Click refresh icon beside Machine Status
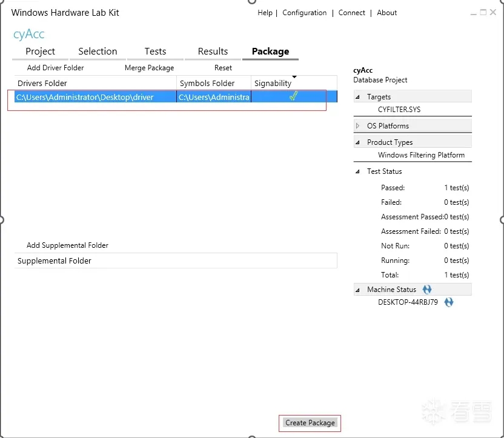Viewport: 504px width, 438px height. click(427, 290)
